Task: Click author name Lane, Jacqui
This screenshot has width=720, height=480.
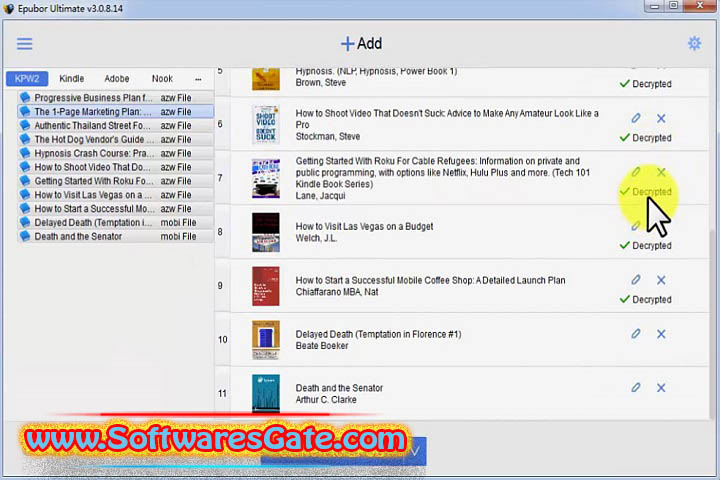Action: (321, 196)
